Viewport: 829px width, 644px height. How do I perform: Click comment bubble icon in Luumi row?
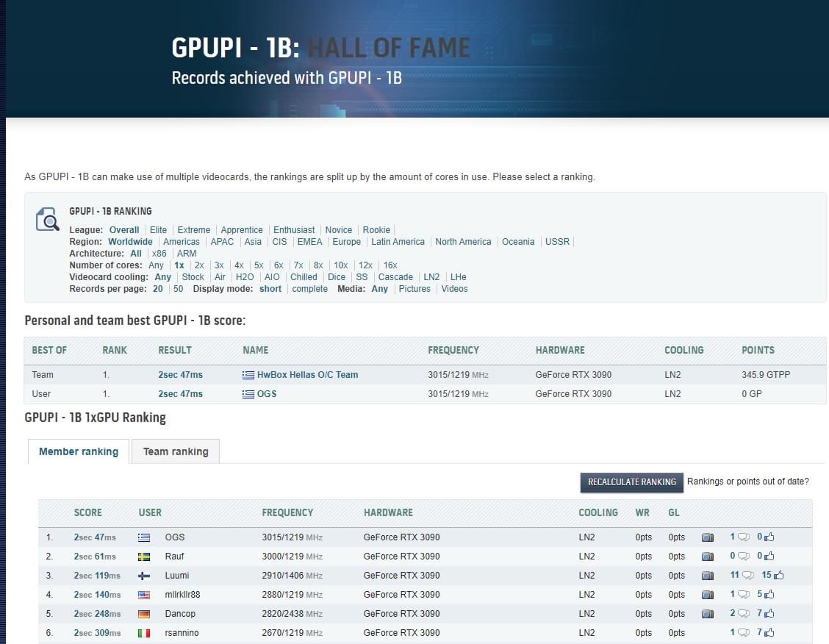(x=748, y=576)
